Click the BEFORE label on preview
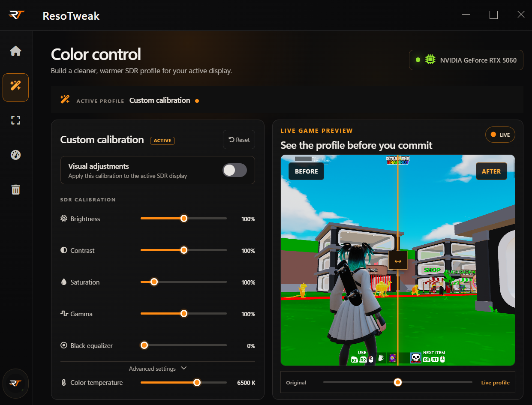The height and width of the screenshot is (405, 532). pyautogui.click(x=307, y=171)
